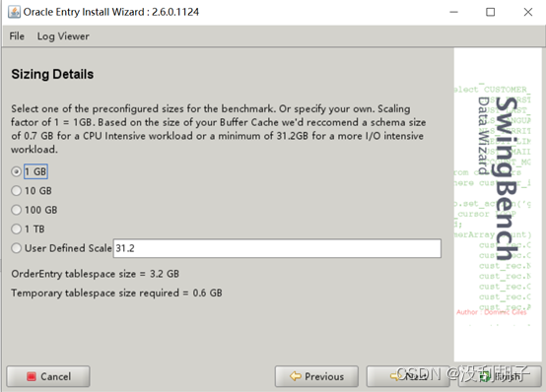Click the Finish button
Image resolution: width=546 pixels, height=392 pixels.
point(500,376)
